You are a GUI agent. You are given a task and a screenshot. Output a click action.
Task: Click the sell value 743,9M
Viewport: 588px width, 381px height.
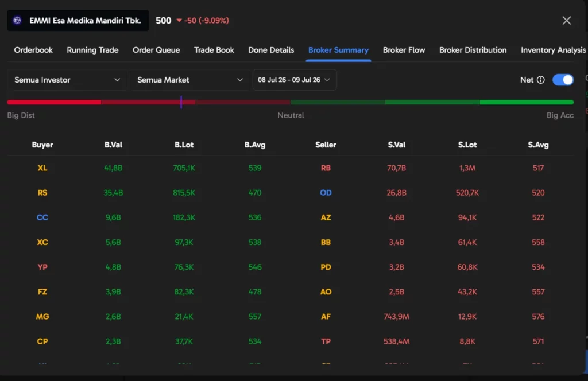(x=396, y=317)
